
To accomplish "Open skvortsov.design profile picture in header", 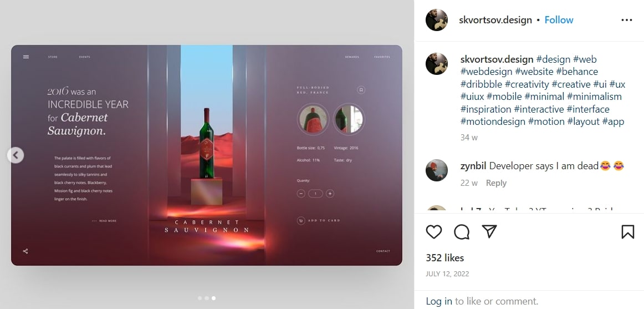I will point(437,20).
